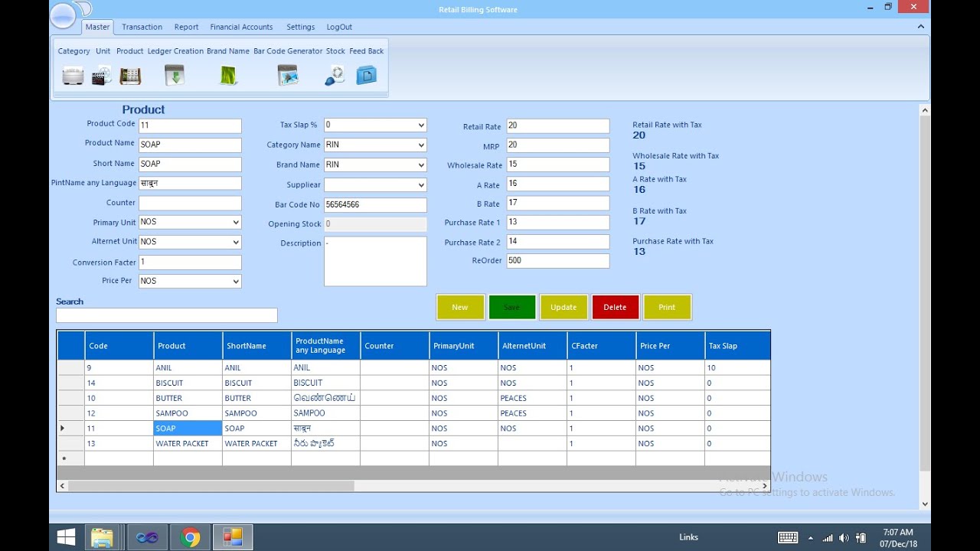Viewport: 980px width, 551px height.
Task: Expand the Primary Unit dropdown
Action: click(x=235, y=223)
